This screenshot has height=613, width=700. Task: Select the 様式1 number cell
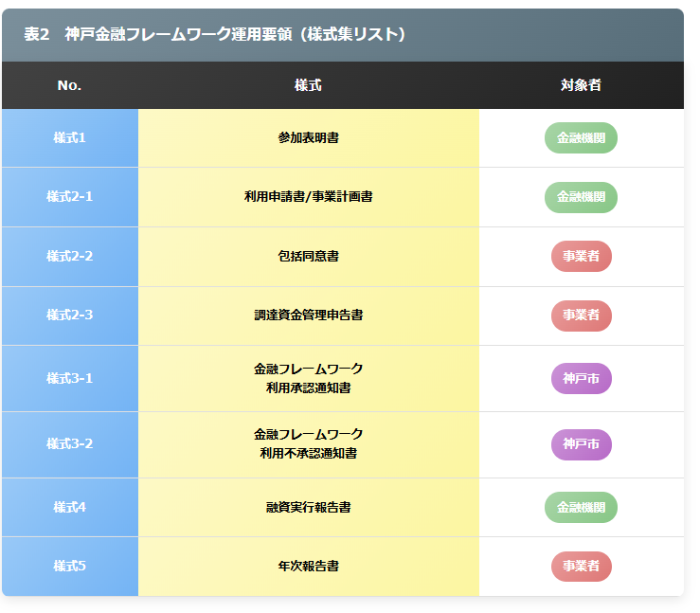point(69,138)
